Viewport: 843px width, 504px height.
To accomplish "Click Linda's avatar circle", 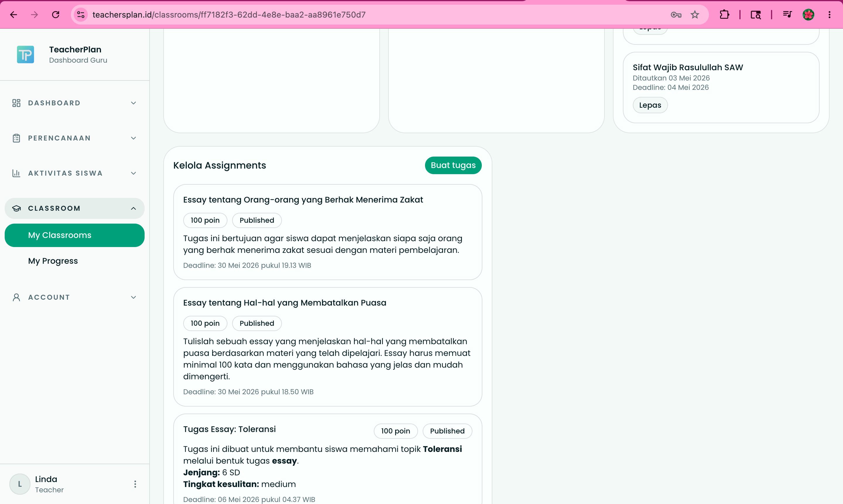I will [x=20, y=484].
